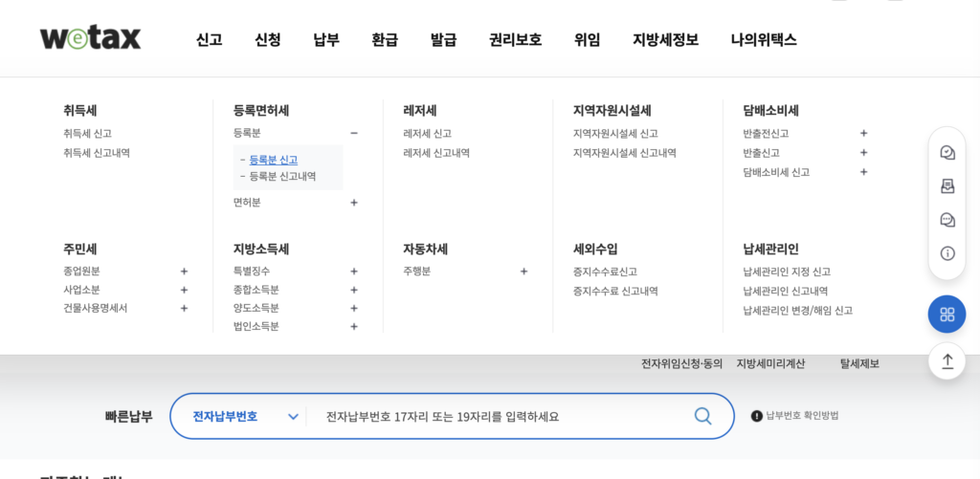Expand 양도소득분 plus sign
Screen dimensions: 980x479
(354, 308)
